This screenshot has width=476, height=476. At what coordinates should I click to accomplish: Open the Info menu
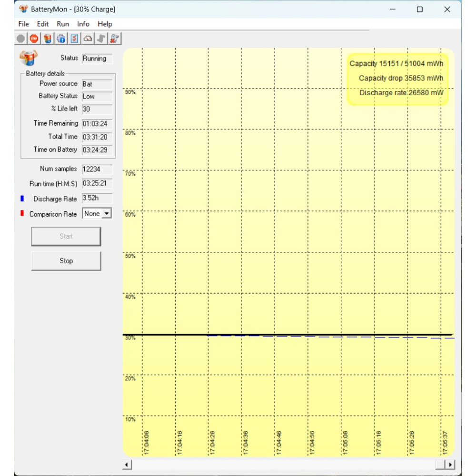pos(83,24)
